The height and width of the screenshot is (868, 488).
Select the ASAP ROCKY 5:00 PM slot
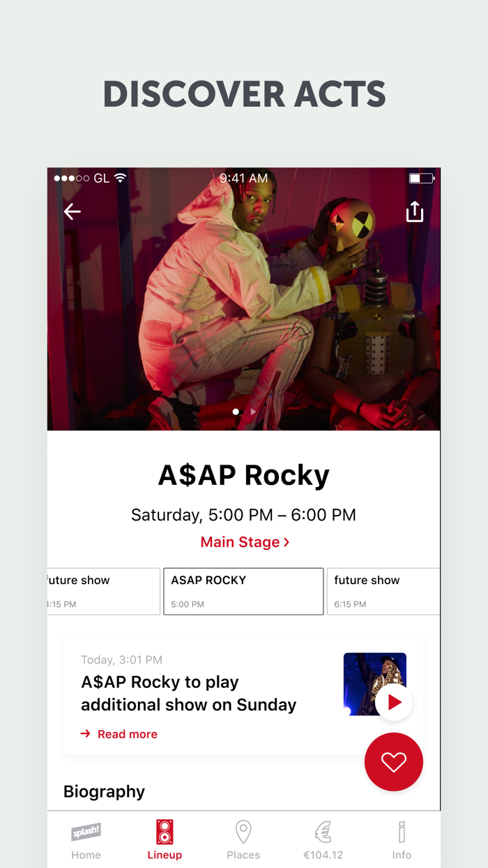click(243, 592)
